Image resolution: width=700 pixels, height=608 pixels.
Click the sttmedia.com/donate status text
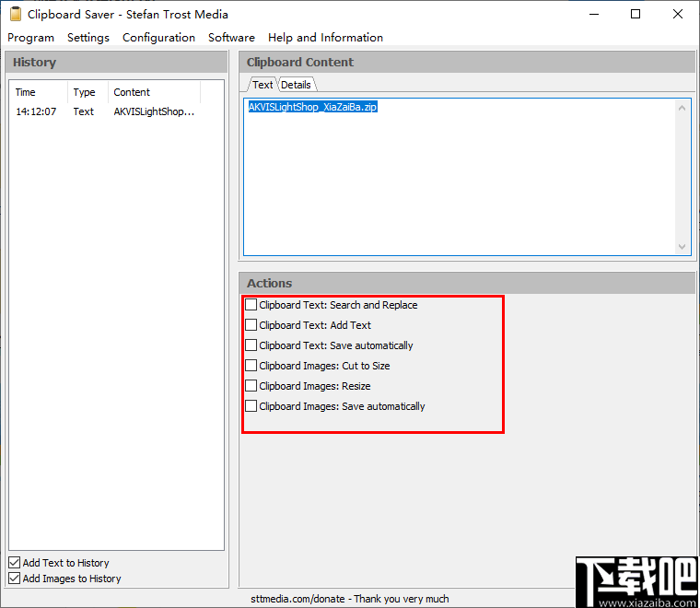(x=350, y=599)
